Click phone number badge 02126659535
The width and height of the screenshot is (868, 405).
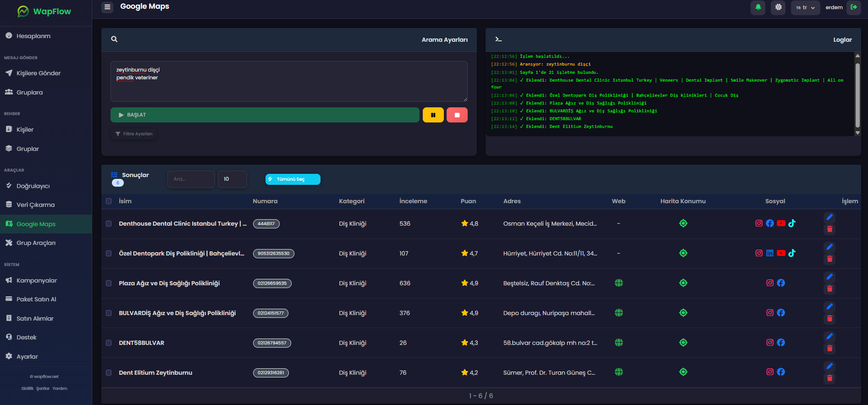(272, 283)
